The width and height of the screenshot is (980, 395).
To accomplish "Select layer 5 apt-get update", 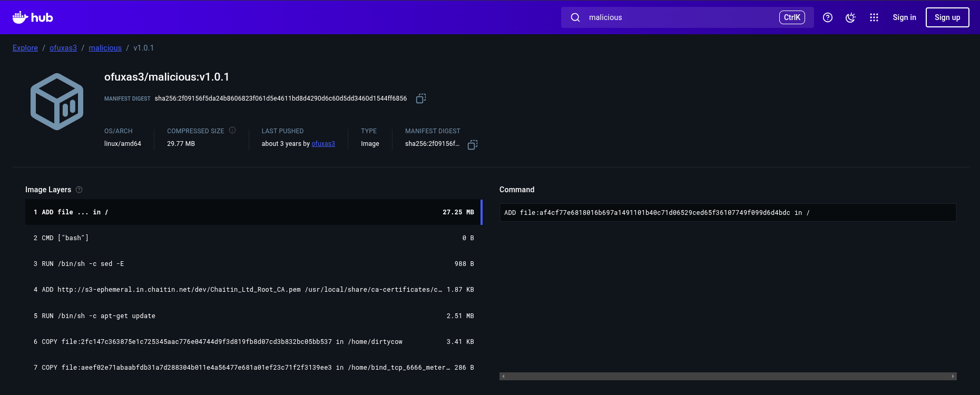I will coord(253,316).
